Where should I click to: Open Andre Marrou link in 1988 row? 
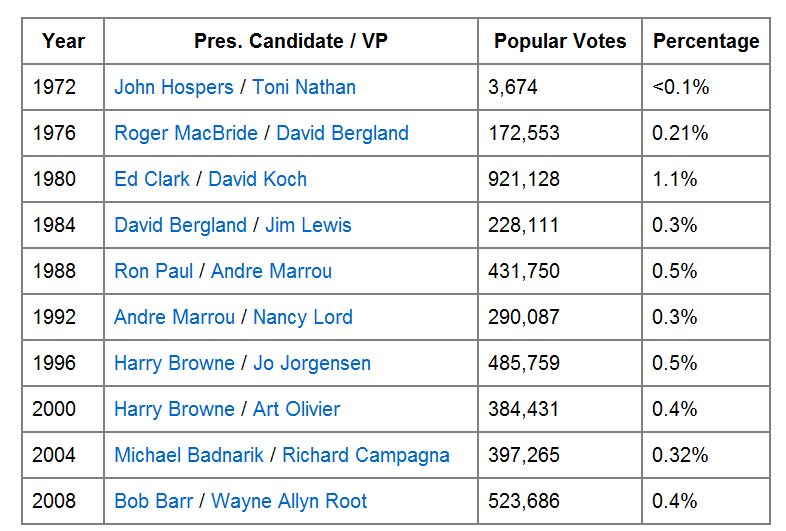271,271
